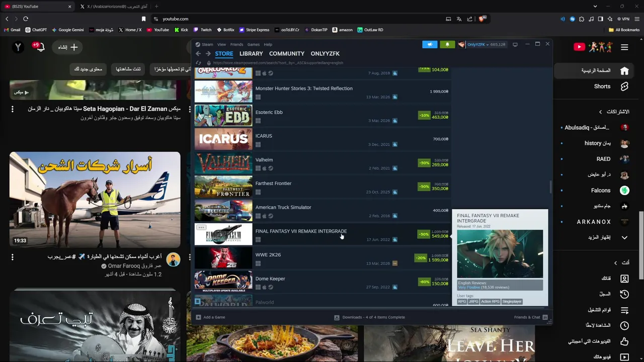Open the Help menu in Steam
644x362 pixels.
[x=268, y=44]
